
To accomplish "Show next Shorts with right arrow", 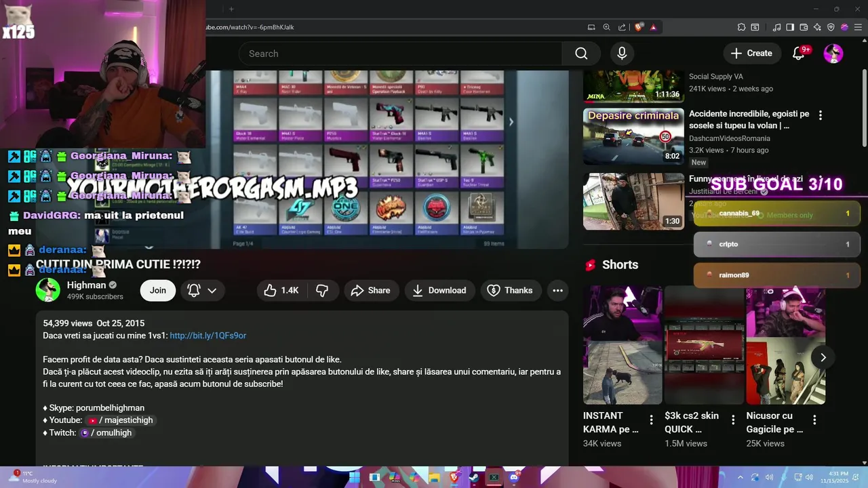I will [x=823, y=357].
